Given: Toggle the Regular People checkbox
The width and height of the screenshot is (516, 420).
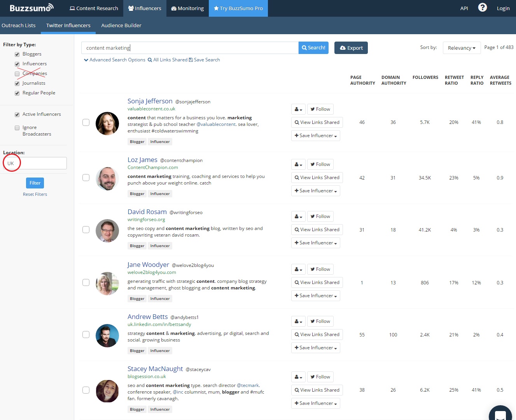Looking at the screenshot, I should tap(17, 93).
